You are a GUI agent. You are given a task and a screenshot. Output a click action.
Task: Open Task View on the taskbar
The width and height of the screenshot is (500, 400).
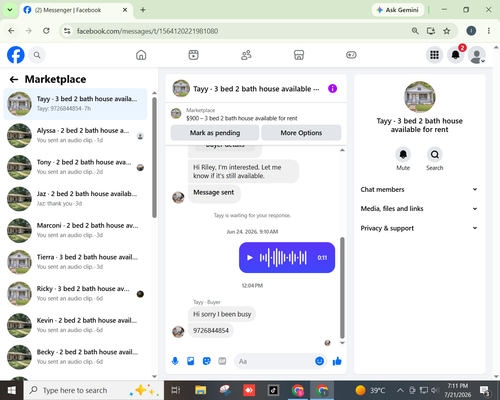coord(176,390)
